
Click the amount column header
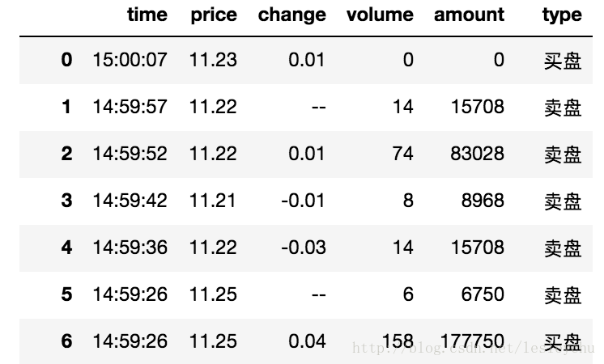point(469,15)
